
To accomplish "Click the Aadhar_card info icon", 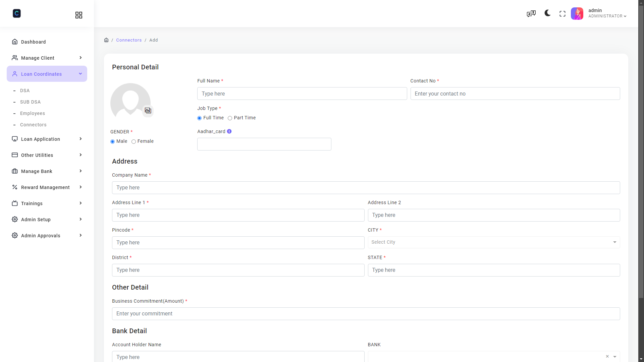I will (229, 131).
